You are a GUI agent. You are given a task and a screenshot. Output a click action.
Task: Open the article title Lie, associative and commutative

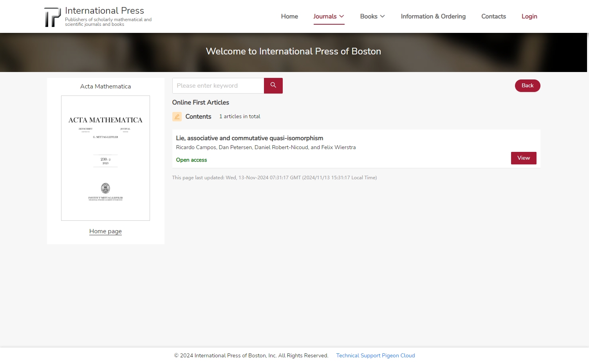[249, 138]
